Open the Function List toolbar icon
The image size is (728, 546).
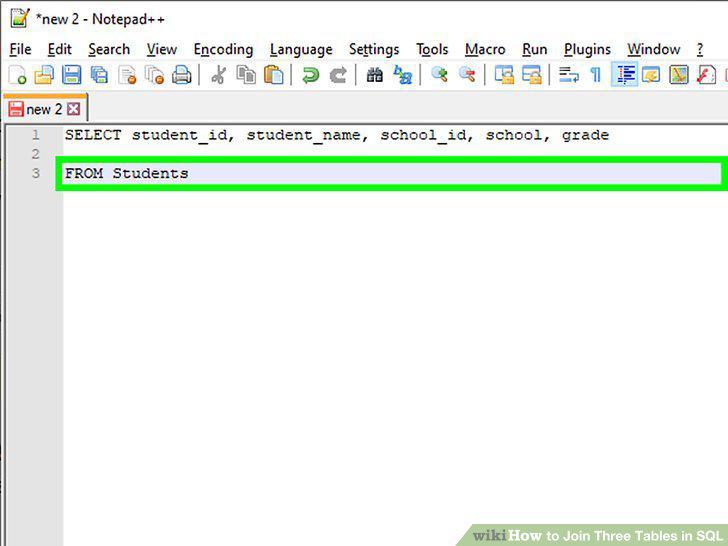(706, 75)
